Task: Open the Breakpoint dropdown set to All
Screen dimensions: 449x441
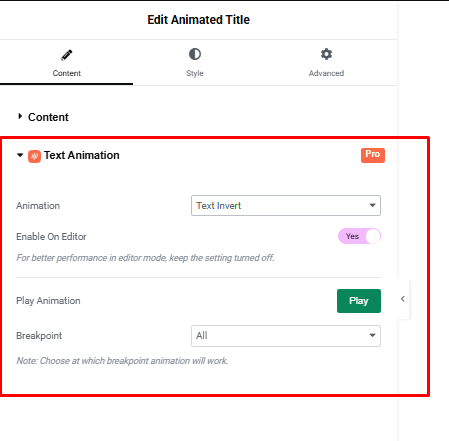Action: coord(286,336)
